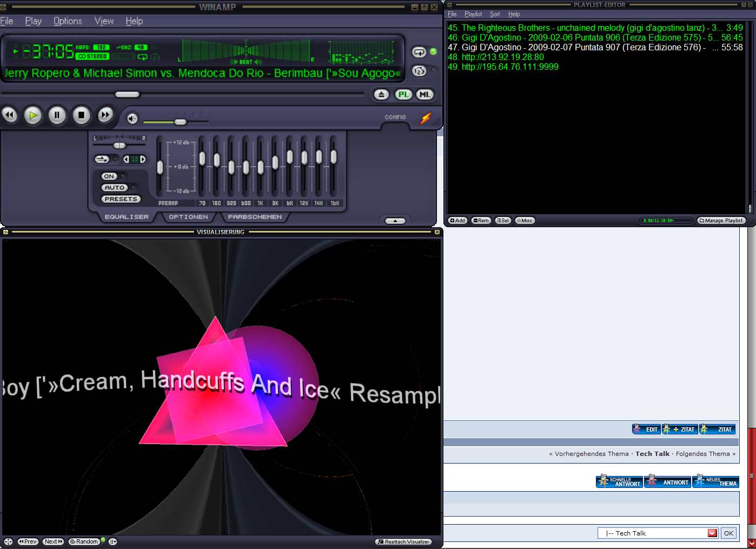Click the 16K equalizer band handle
Screen dimensions: 756x549
pyautogui.click(x=334, y=157)
